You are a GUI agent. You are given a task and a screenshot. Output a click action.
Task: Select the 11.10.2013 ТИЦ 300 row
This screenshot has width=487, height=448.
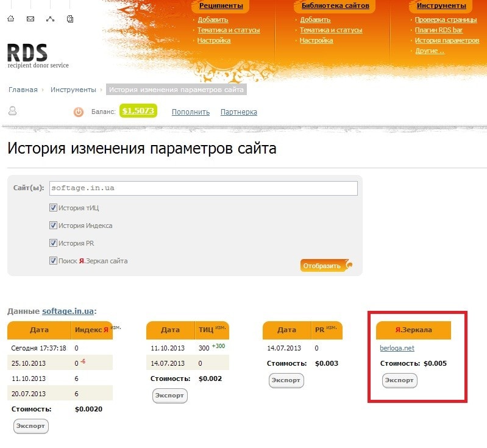[x=188, y=348]
